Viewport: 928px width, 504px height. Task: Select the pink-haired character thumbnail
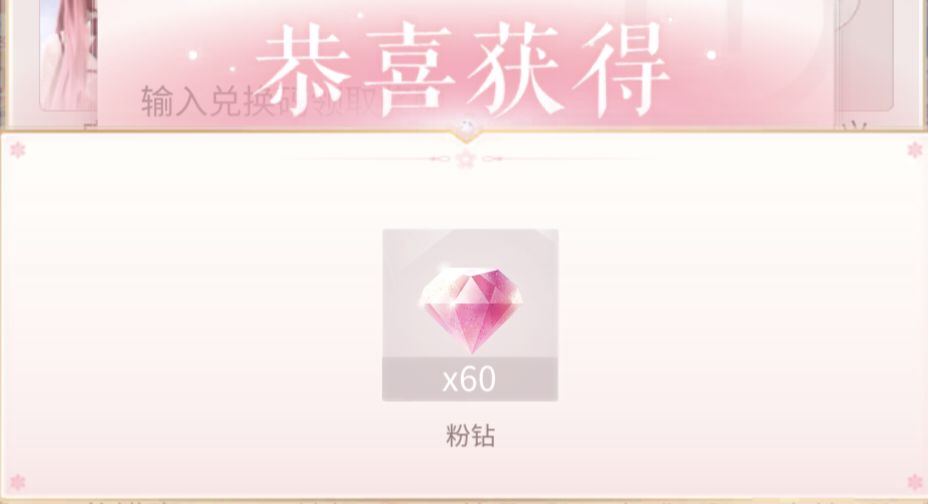(68, 55)
